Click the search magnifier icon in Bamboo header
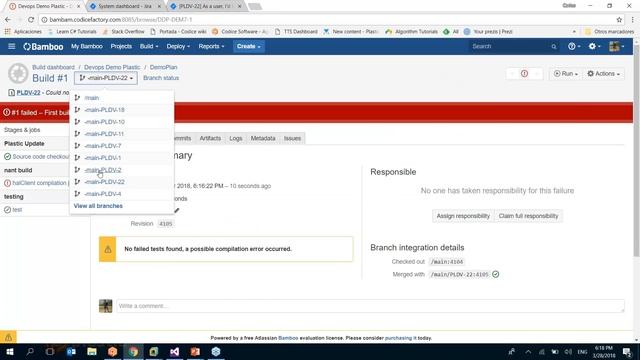The image size is (640, 360). pyautogui.click(x=553, y=47)
